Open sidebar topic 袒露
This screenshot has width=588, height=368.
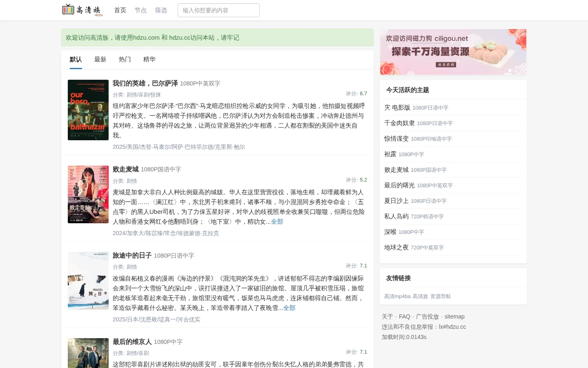[x=390, y=154]
